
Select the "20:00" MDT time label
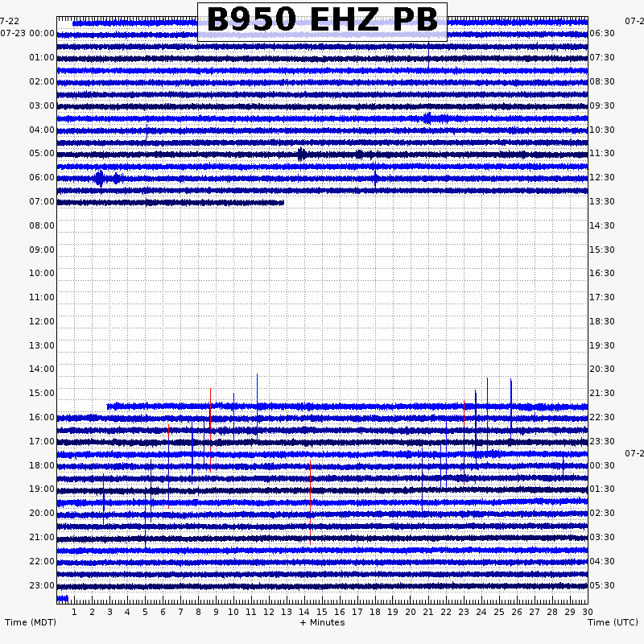42,514
